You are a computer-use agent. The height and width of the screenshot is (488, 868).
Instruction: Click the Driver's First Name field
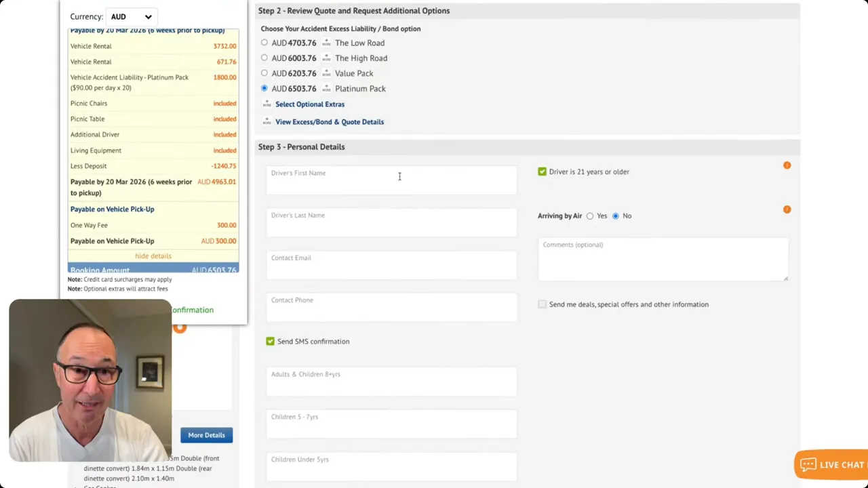click(x=391, y=179)
